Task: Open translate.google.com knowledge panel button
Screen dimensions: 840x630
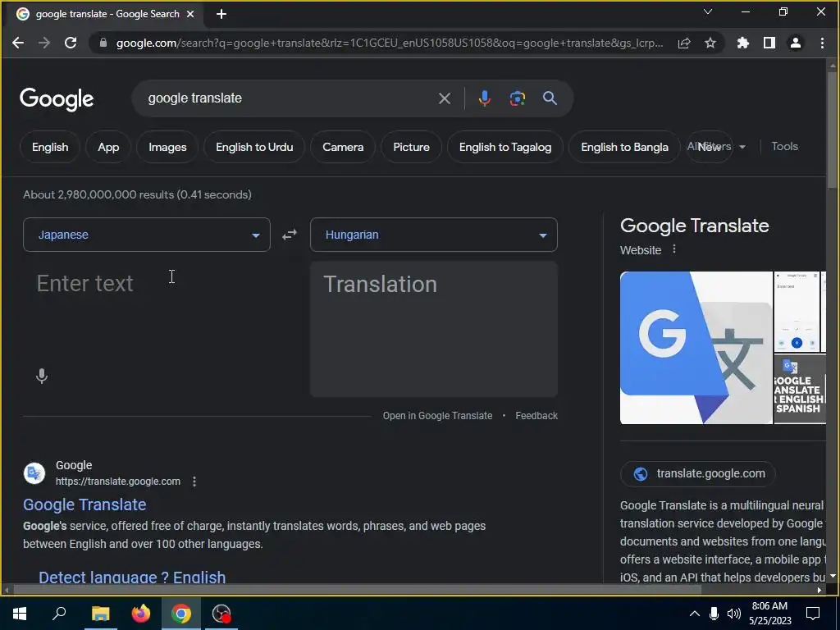Action: [697, 473]
